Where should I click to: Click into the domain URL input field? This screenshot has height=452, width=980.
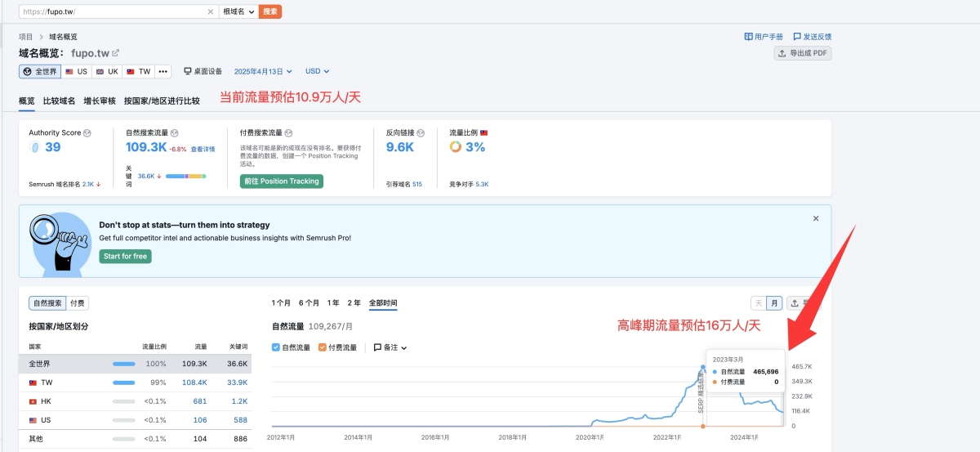(x=113, y=11)
